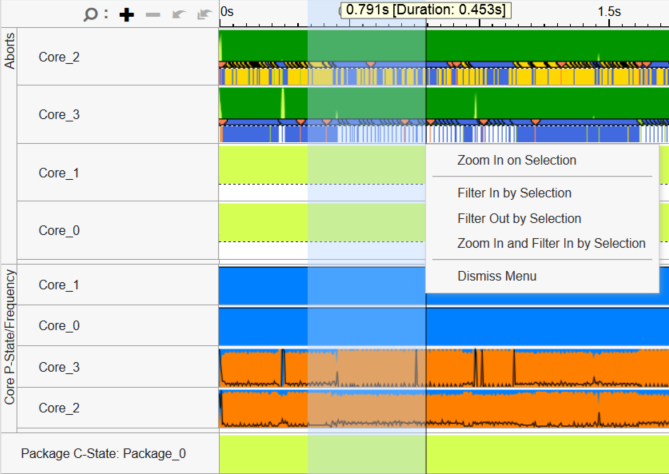Click the plus zoom-in icon
The width and height of the screenshot is (669, 474).
[126, 14]
